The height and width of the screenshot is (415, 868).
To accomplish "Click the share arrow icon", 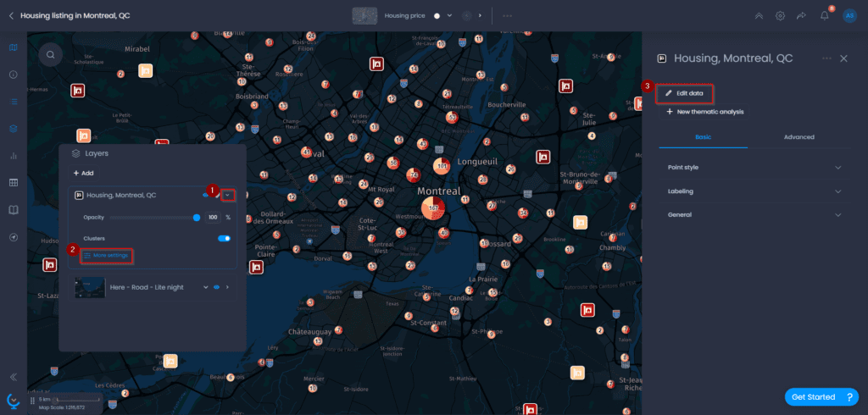I will click(801, 15).
